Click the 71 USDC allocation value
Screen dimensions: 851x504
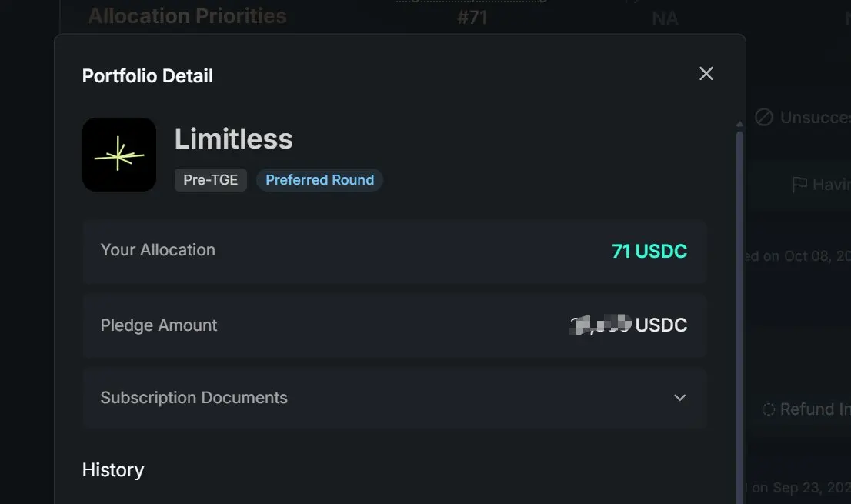pos(649,251)
